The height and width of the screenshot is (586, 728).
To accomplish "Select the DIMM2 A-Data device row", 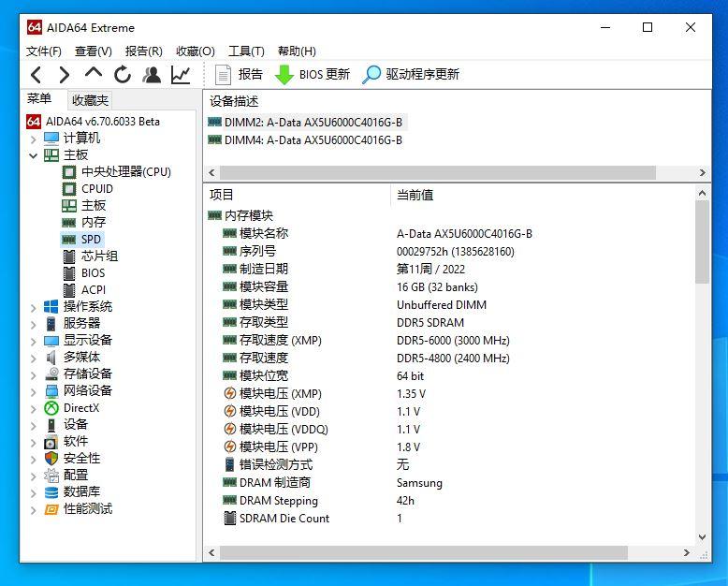I will point(307,123).
